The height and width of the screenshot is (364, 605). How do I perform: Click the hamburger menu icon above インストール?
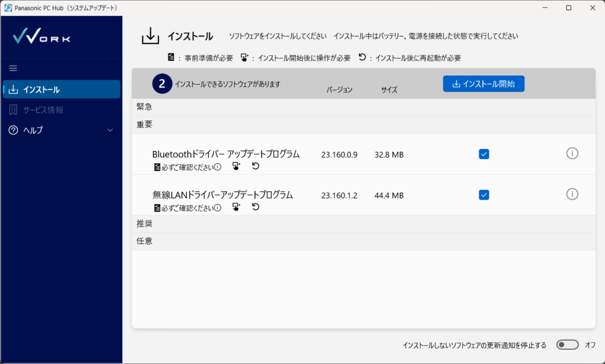tap(13, 68)
